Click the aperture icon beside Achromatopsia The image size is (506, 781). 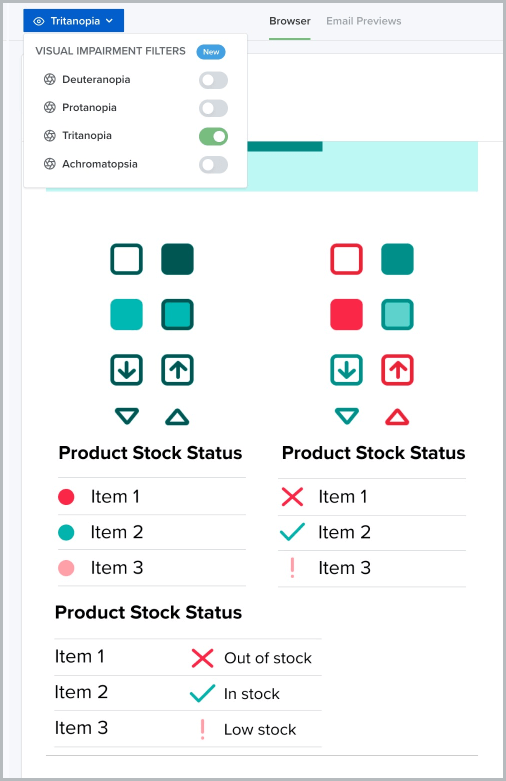[x=49, y=164]
